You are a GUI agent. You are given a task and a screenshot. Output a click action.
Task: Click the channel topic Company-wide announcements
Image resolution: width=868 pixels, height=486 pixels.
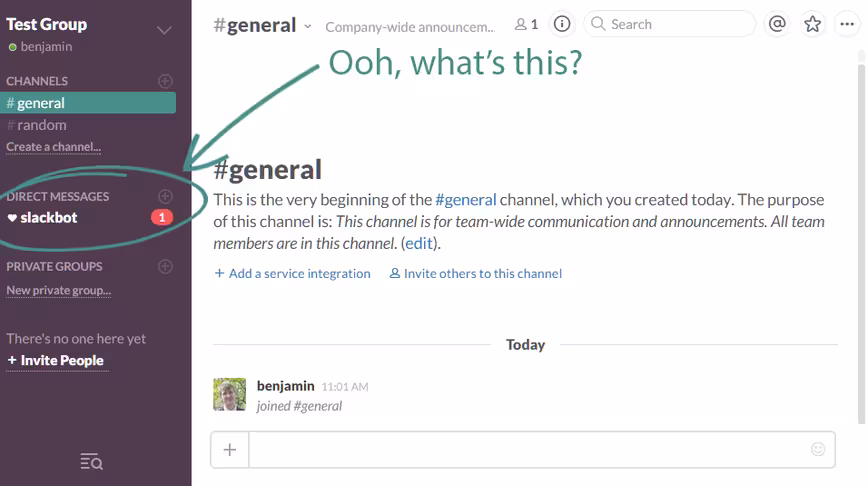[410, 27]
